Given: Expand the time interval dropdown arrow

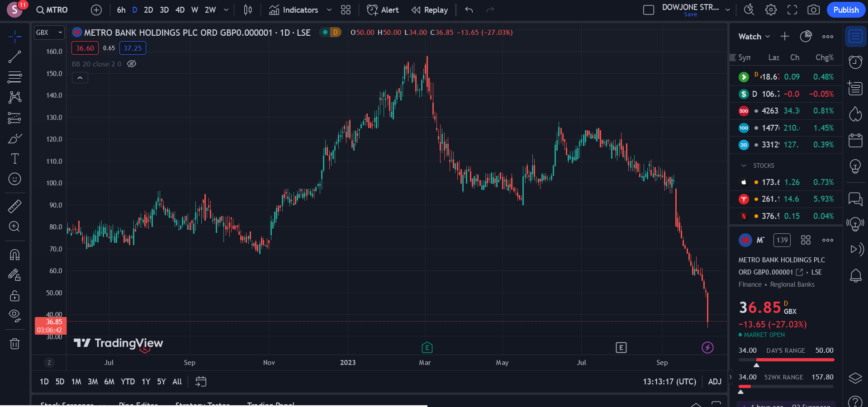Looking at the screenshot, I should [226, 10].
